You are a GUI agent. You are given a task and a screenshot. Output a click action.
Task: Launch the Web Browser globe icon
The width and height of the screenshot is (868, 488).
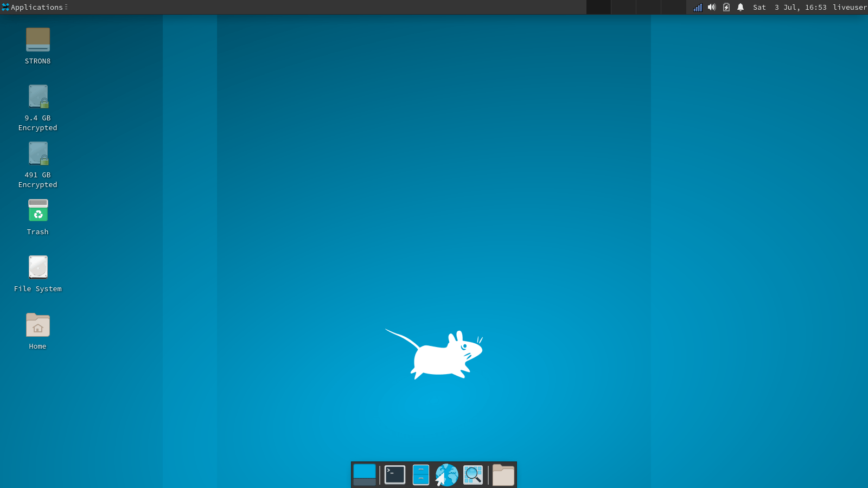(446, 475)
